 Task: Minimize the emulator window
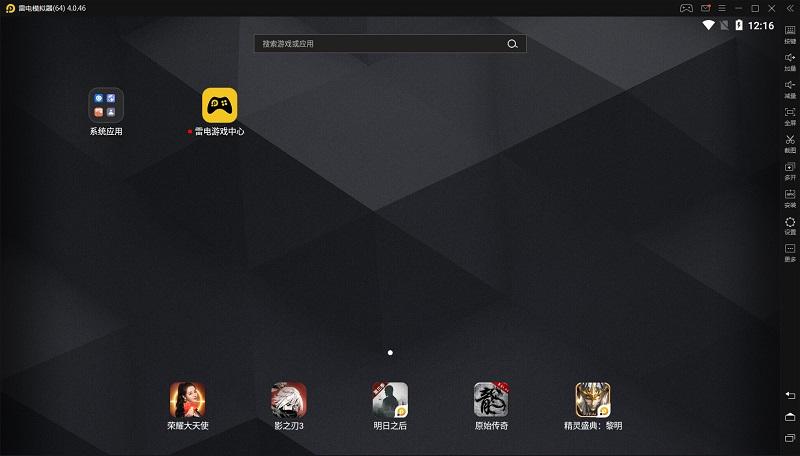pos(738,8)
